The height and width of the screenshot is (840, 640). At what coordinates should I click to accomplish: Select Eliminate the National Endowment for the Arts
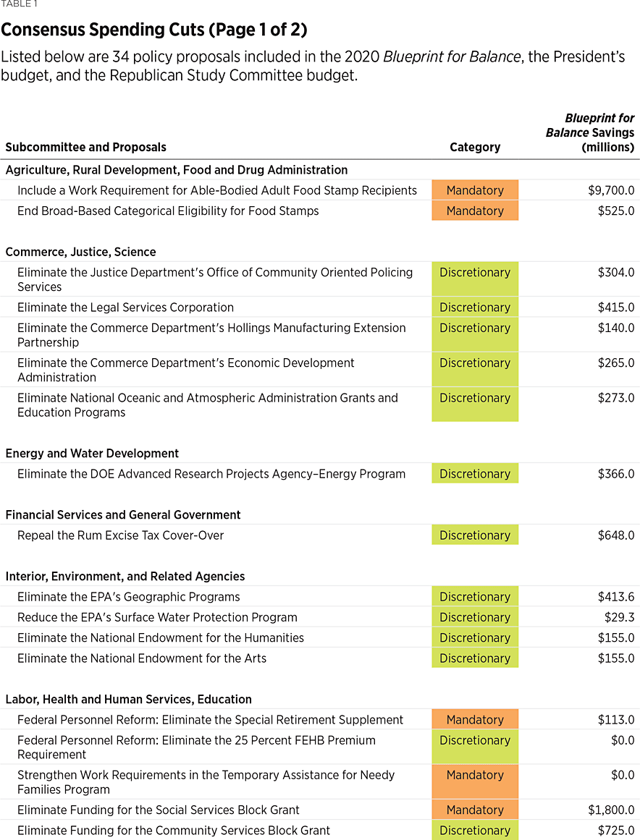point(142,658)
